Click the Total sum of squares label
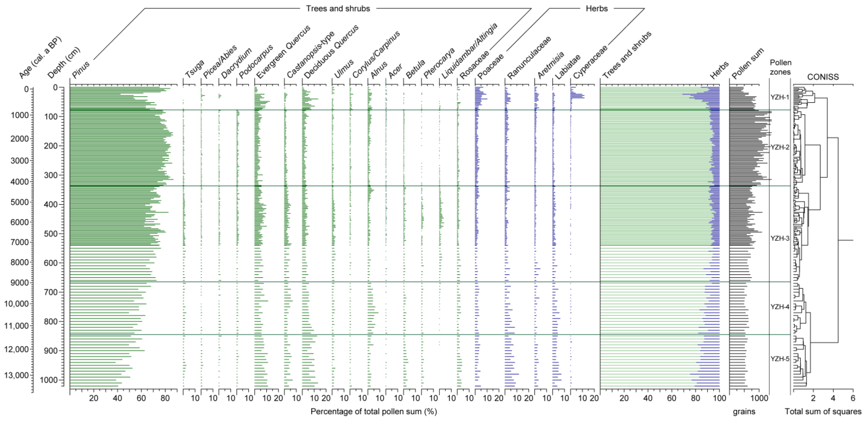Viewport: 868px width, 421px height. (823, 411)
